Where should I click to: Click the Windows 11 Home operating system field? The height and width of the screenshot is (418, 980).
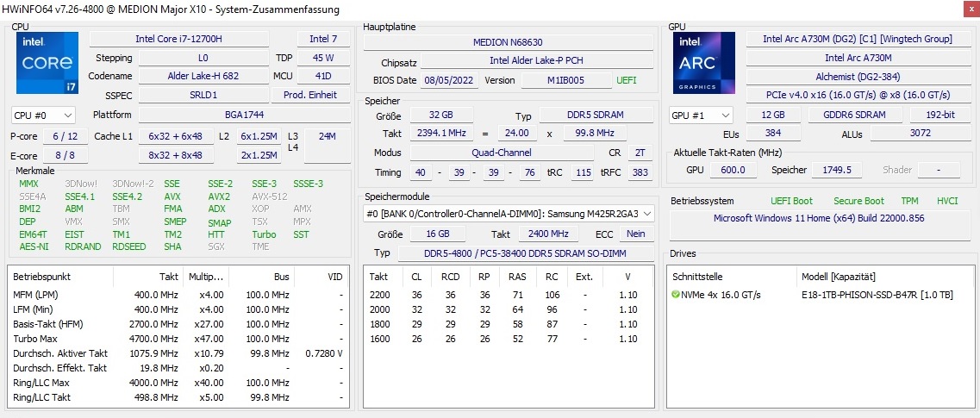[x=818, y=218]
